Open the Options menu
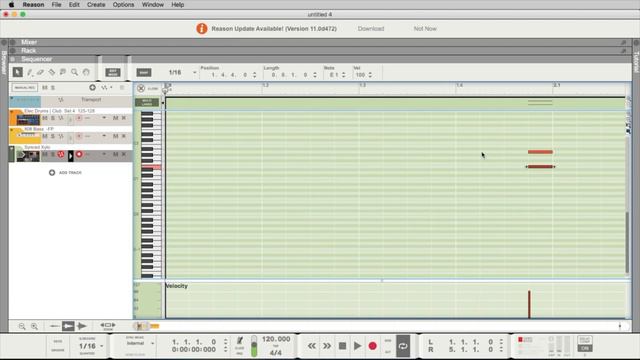This screenshot has height=360, width=640. 123,5
